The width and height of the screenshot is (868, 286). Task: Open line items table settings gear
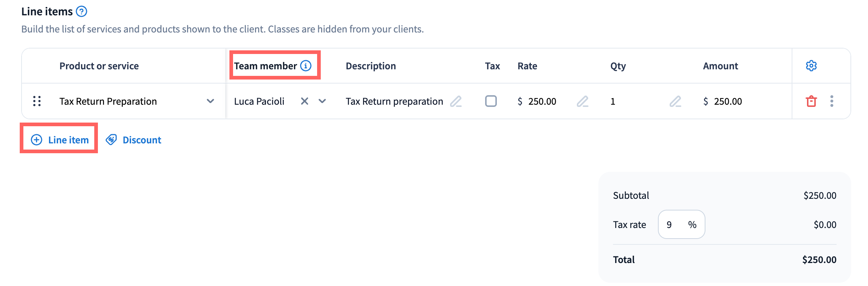[811, 66]
